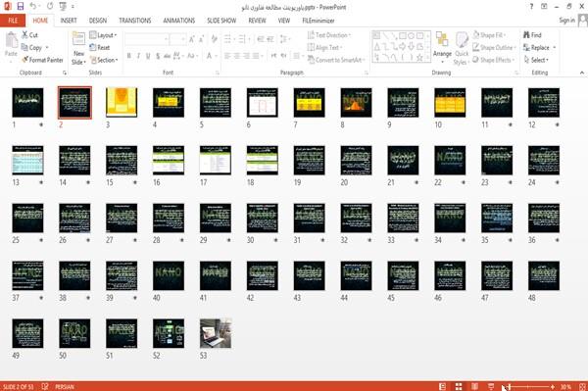Click the Sign in link
Image resolution: width=588 pixels, height=391 pixels.
coord(566,21)
